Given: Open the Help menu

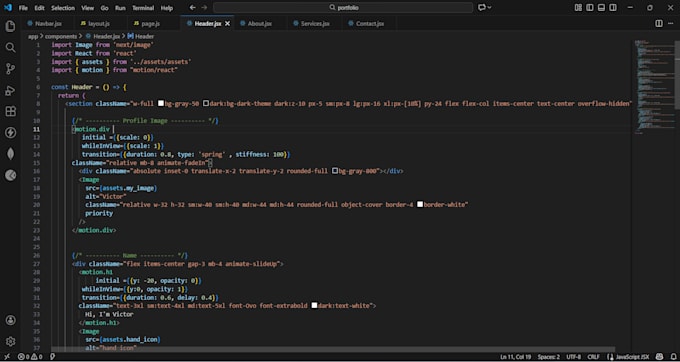Looking at the screenshot, I should pyautogui.click(x=167, y=8).
